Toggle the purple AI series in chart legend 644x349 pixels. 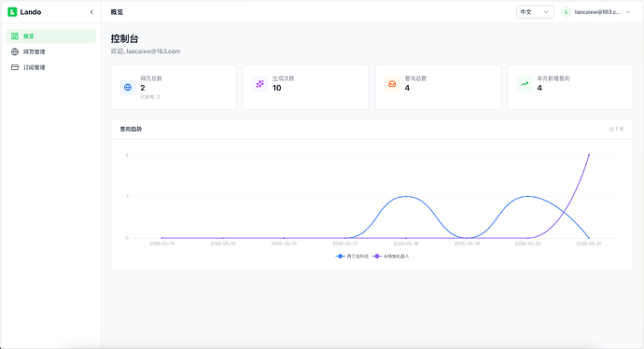(390, 257)
